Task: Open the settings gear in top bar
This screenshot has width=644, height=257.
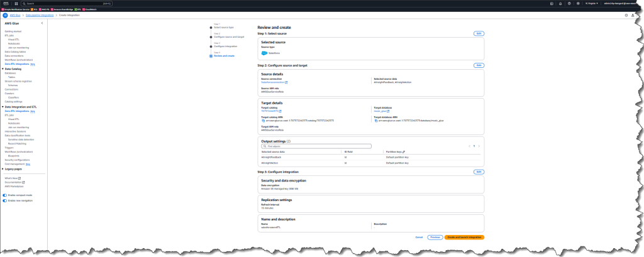Action: [579, 3]
